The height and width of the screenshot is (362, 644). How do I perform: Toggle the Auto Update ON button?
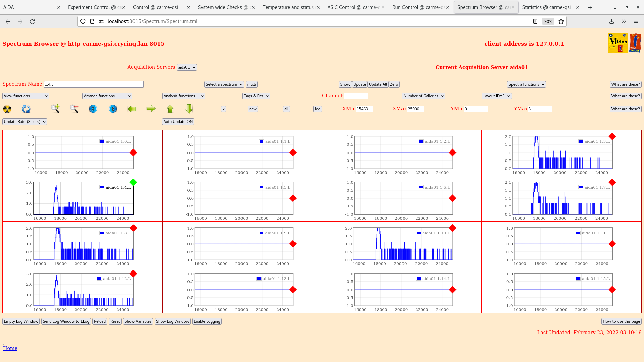coord(178,122)
